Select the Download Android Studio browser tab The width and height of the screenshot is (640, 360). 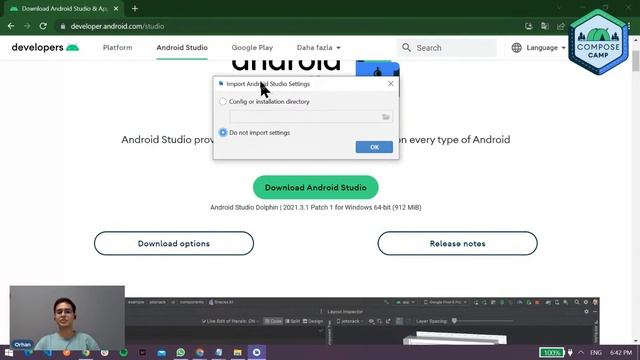(64, 9)
